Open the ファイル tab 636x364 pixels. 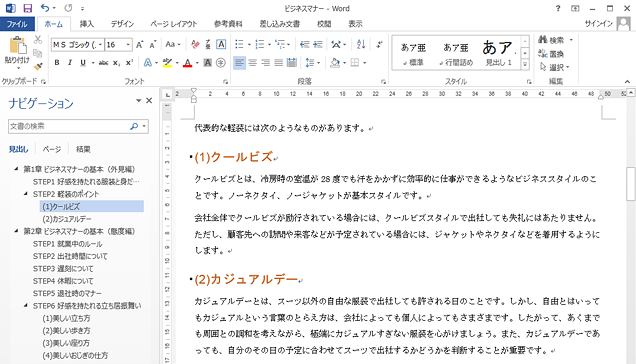(17, 24)
